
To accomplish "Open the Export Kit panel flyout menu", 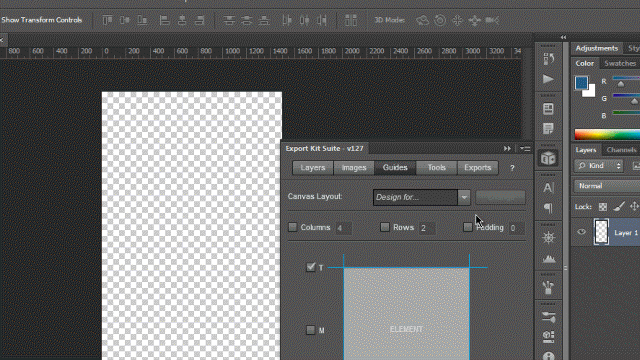I will pos(525,149).
